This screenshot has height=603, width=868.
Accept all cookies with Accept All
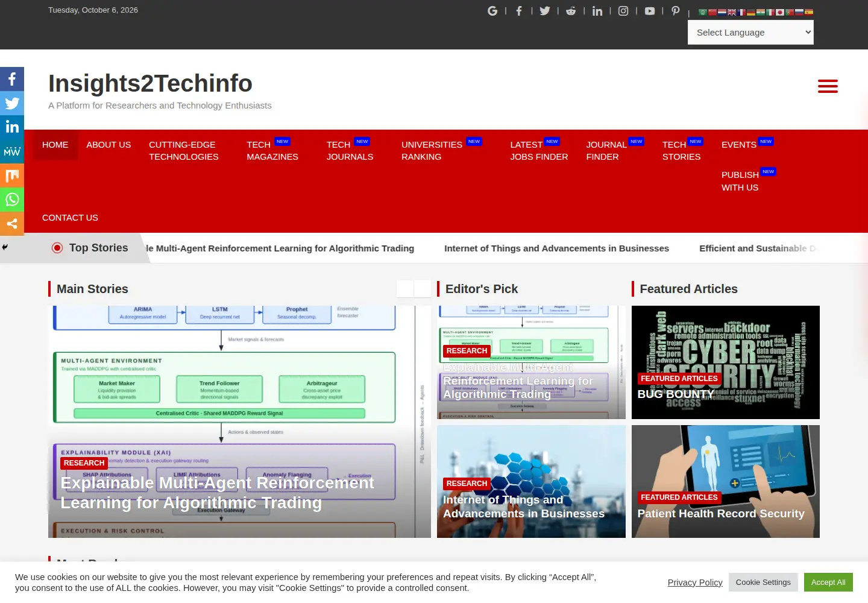pyautogui.click(x=828, y=582)
